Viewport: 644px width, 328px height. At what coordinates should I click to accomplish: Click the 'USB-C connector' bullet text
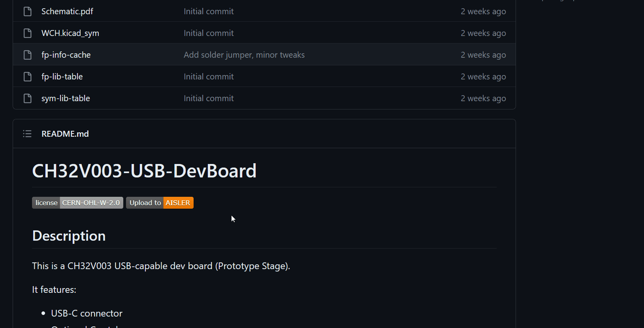click(x=87, y=313)
